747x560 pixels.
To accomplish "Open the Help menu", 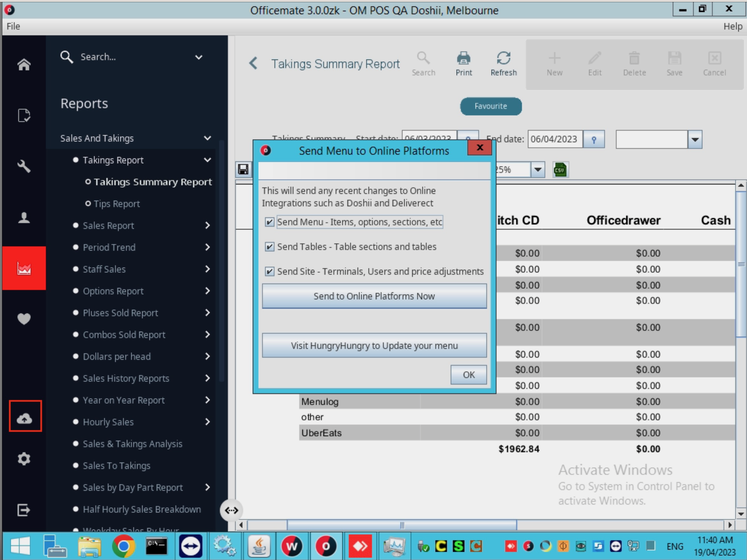I will (732, 26).
